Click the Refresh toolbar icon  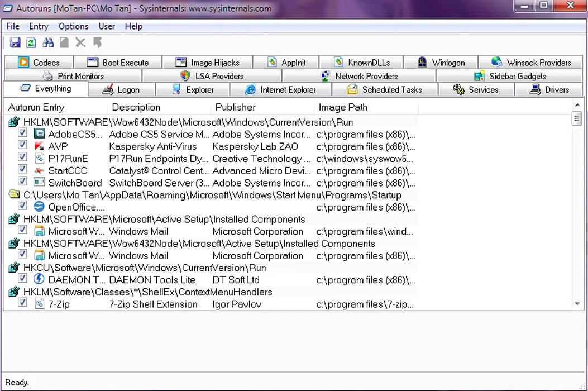tap(31, 42)
